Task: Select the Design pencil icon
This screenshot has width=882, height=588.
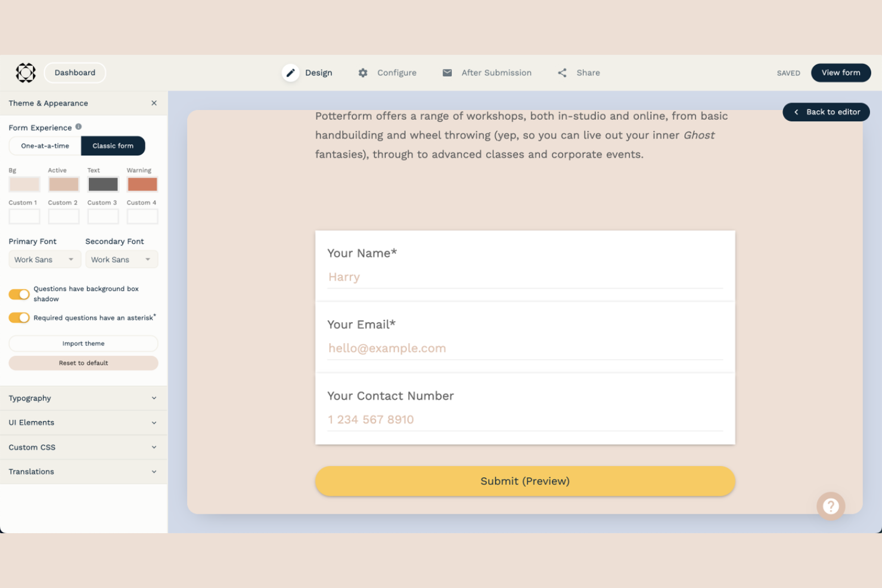Action: (x=290, y=73)
